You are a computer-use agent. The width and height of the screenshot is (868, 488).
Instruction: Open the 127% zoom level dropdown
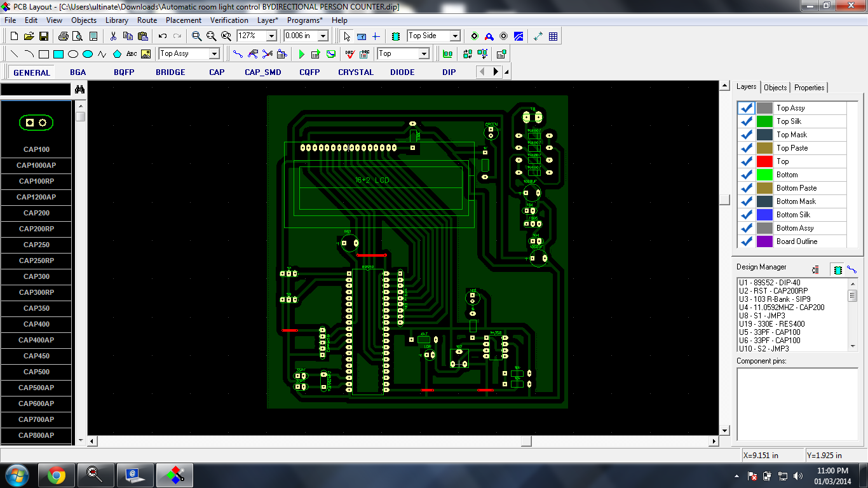click(x=271, y=36)
